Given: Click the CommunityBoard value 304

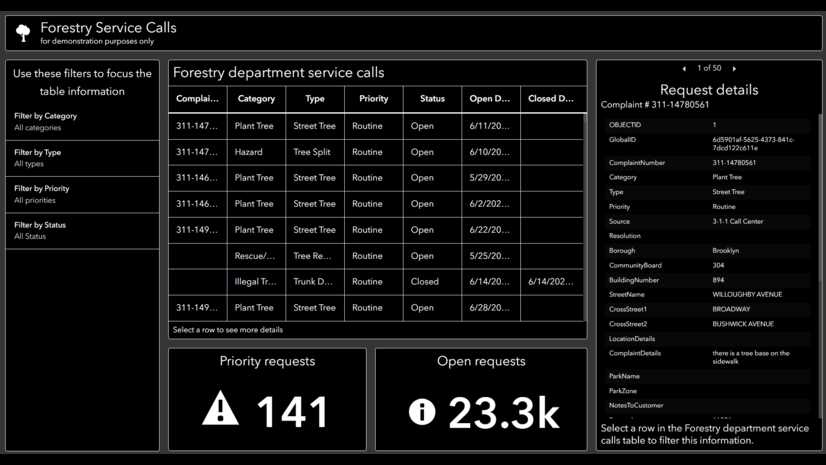Looking at the screenshot, I should coord(718,265).
